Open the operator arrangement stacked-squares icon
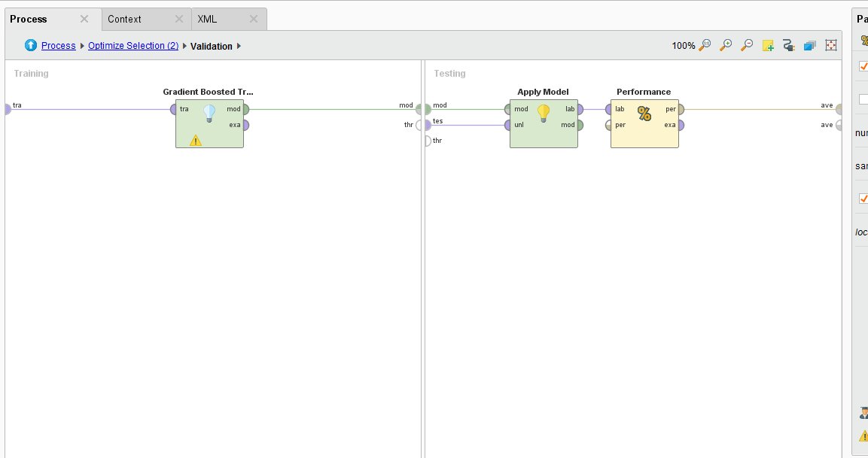Screen dimensions: 868x458 click(810, 45)
